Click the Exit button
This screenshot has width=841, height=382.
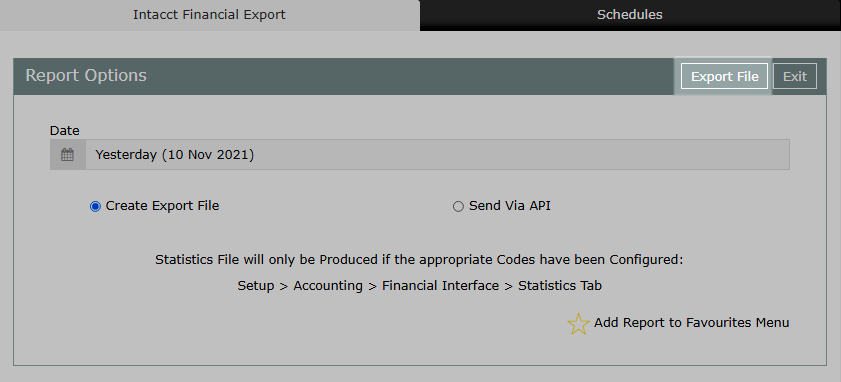tap(795, 77)
